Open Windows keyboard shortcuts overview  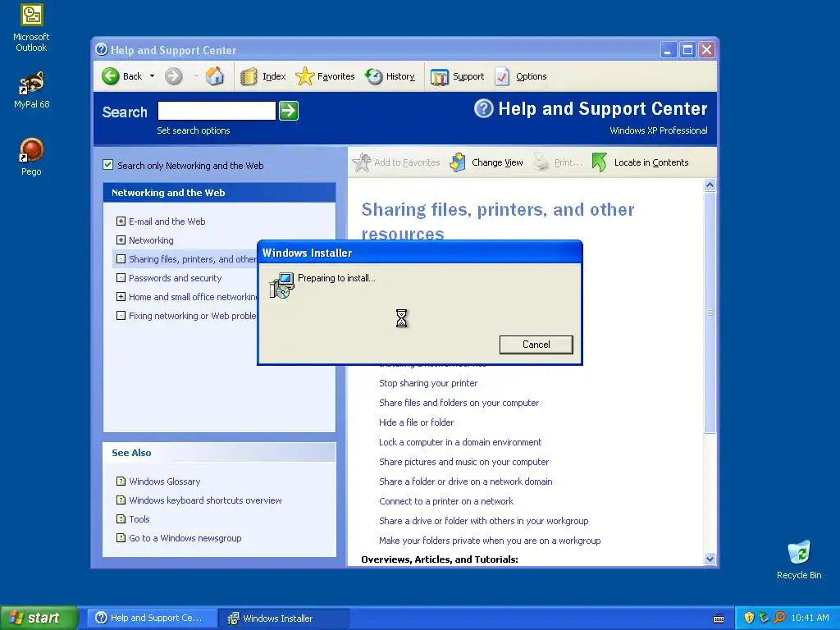pos(205,500)
